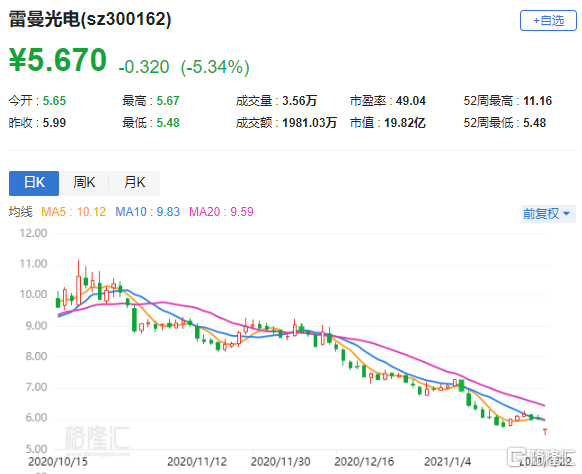Open the 前复权 adjustment dropdown
This screenshot has height=474, width=582.
[549, 214]
